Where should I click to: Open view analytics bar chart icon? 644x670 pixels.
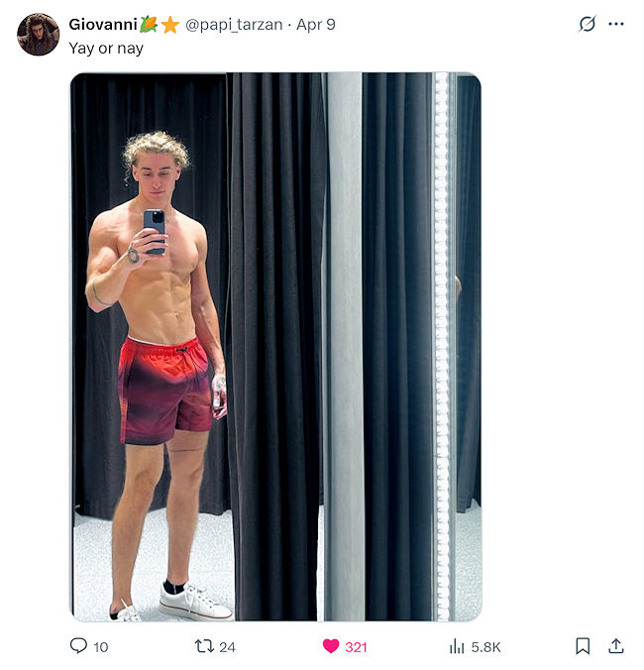(457, 646)
